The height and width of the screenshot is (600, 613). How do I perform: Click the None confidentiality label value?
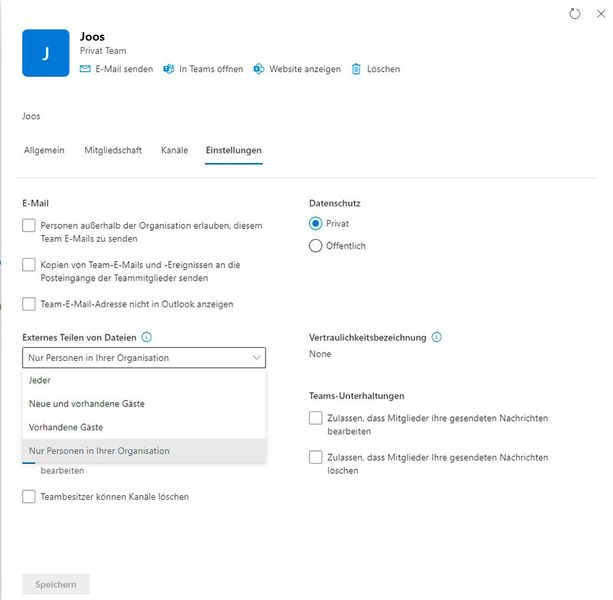coord(320,354)
